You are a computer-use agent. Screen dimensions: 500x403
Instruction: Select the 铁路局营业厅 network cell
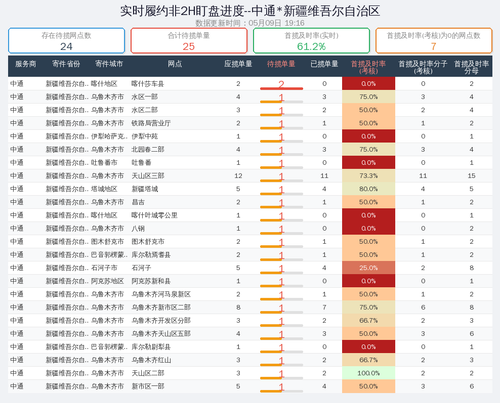pos(151,123)
